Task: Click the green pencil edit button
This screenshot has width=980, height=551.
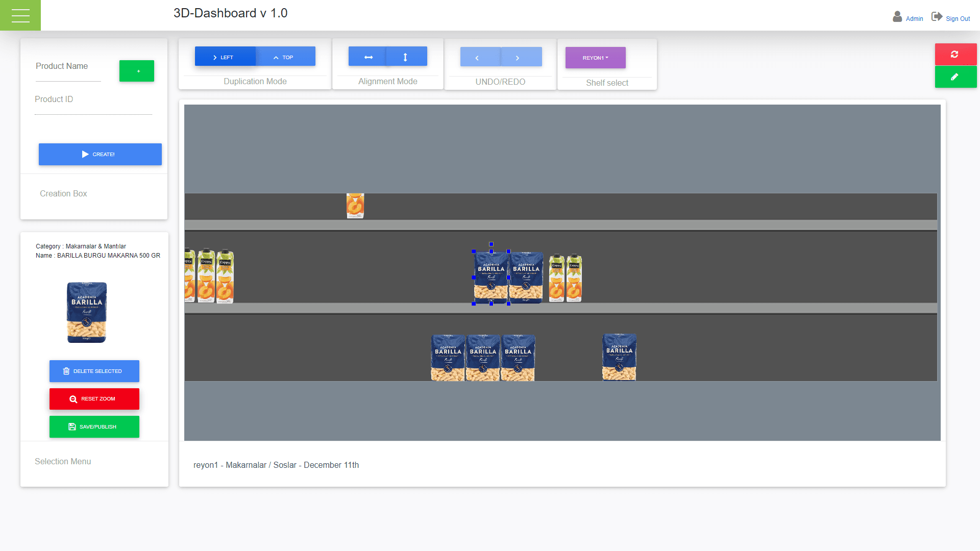Action: pos(955,77)
